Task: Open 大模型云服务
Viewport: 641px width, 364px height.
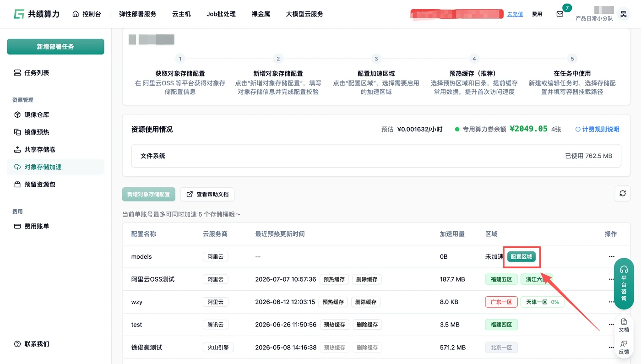Action: click(304, 14)
